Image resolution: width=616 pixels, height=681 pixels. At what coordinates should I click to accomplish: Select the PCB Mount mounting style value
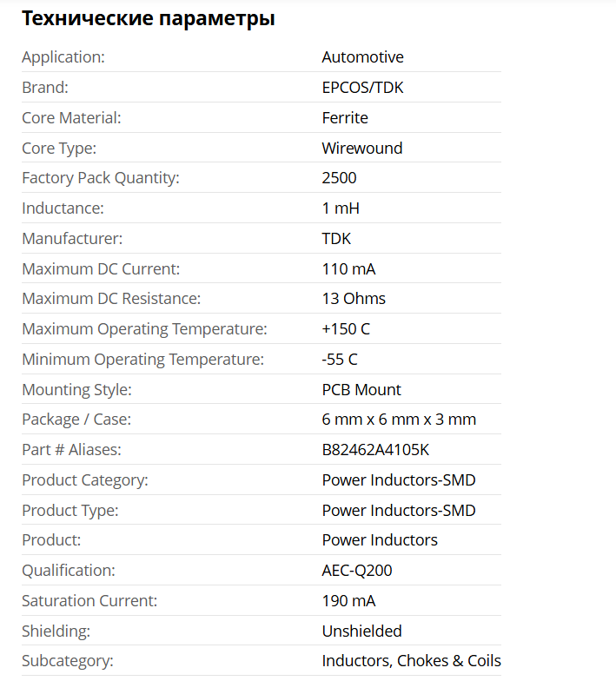pyautogui.click(x=361, y=390)
